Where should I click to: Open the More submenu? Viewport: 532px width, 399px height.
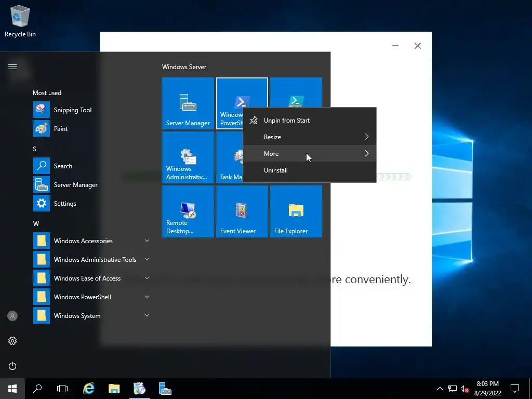(x=310, y=153)
